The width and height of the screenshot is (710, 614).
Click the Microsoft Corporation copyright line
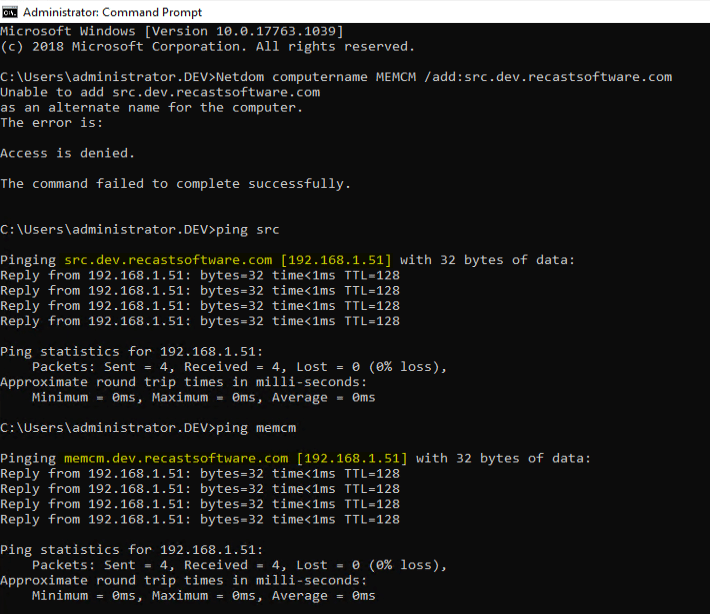tap(207, 46)
